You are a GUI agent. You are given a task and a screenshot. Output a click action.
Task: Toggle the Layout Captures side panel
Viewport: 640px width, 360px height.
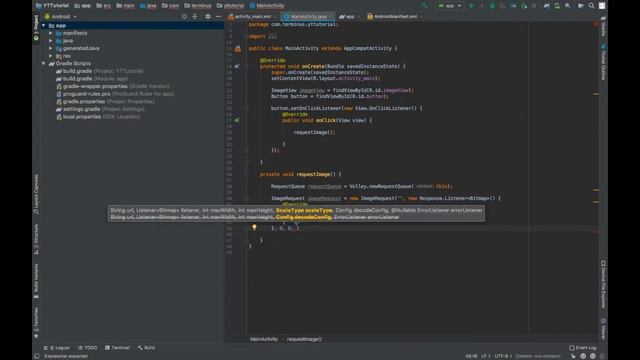[36, 195]
